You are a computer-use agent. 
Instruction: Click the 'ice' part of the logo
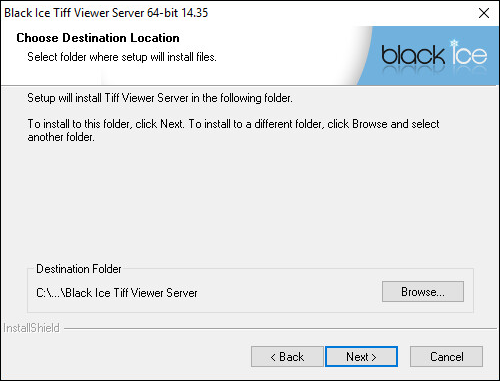click(x=469, y=55)
